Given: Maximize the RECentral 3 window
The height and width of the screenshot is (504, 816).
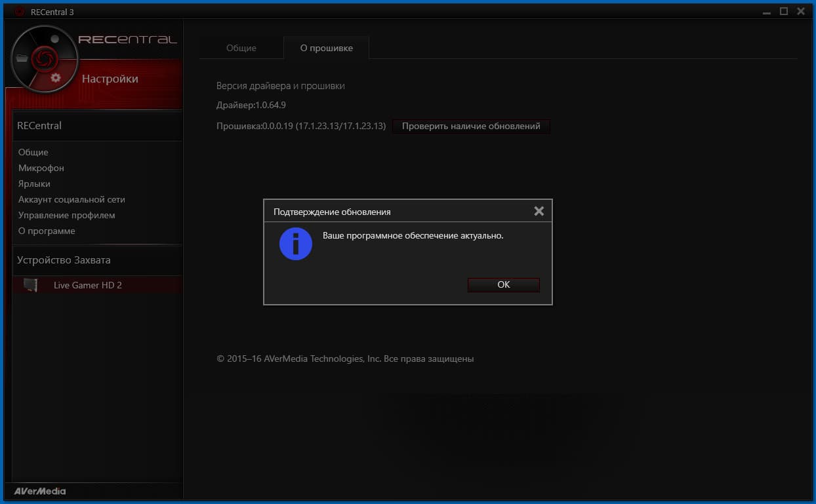Looking at the screenshot, I should tap(784, 12).
